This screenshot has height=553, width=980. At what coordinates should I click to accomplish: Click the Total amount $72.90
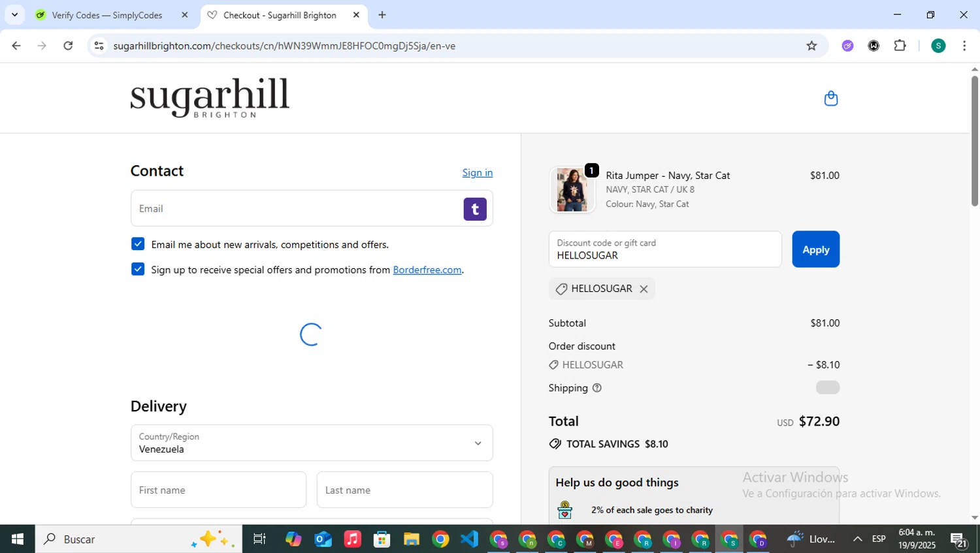coord(819,421)
